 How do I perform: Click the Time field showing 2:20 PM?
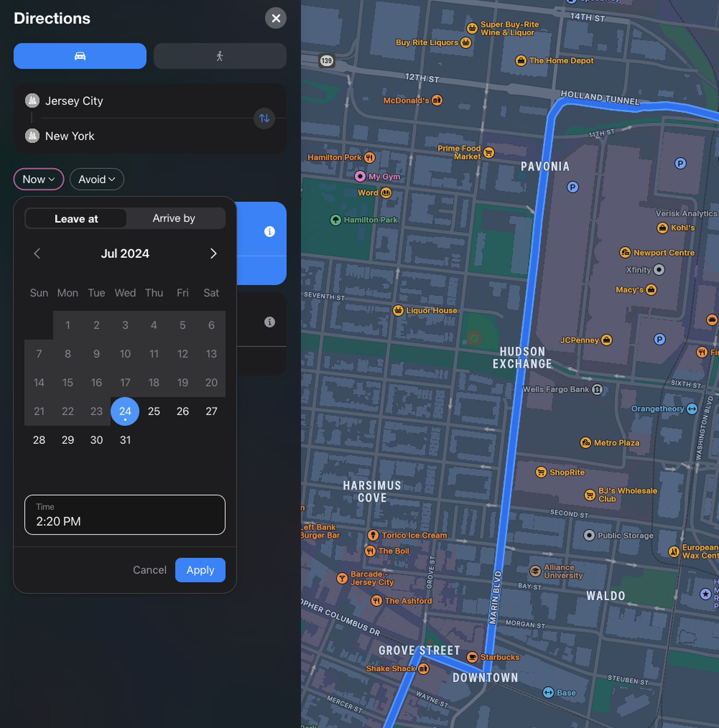click(125, 515)
